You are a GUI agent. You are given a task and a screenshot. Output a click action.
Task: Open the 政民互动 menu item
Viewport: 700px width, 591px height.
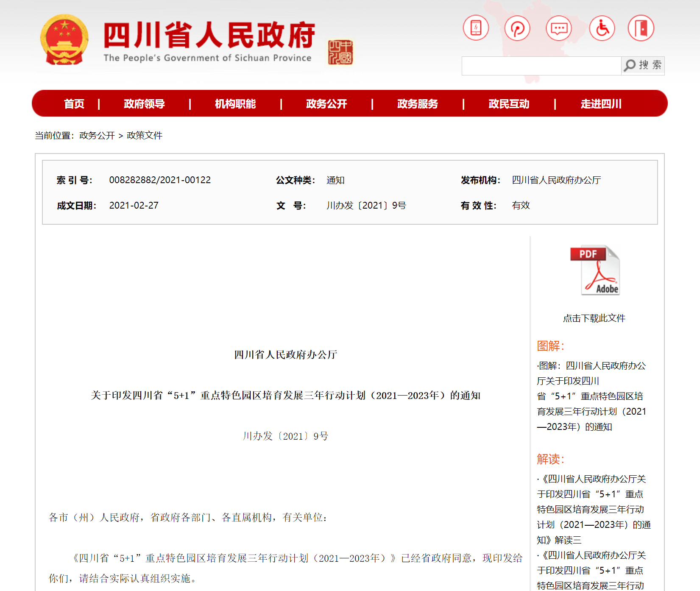tap(509, 104)
